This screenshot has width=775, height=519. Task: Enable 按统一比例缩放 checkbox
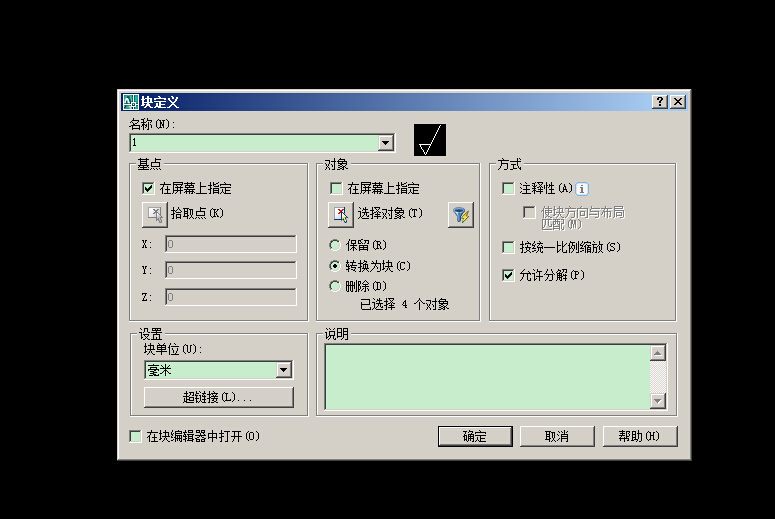tap(508, 247)
